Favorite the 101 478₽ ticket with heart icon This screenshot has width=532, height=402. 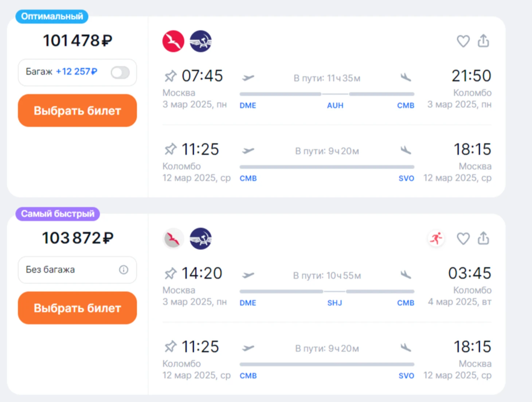pos(463,41)
